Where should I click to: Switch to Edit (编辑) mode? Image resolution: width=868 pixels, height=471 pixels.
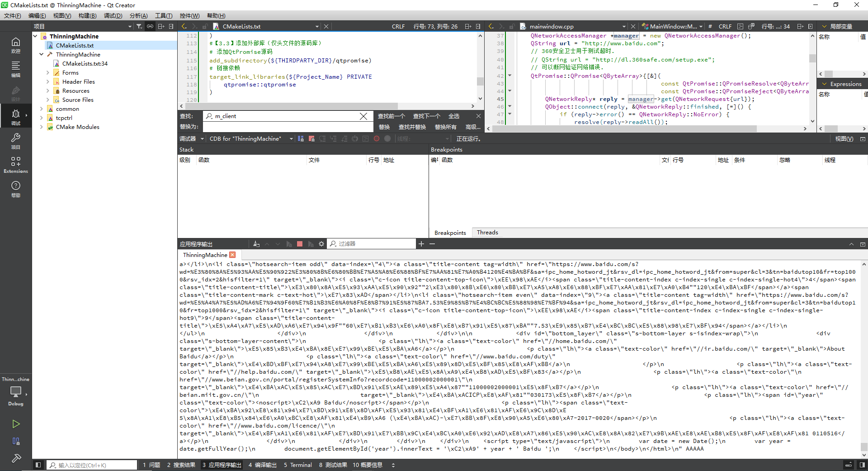pos(16,69)
